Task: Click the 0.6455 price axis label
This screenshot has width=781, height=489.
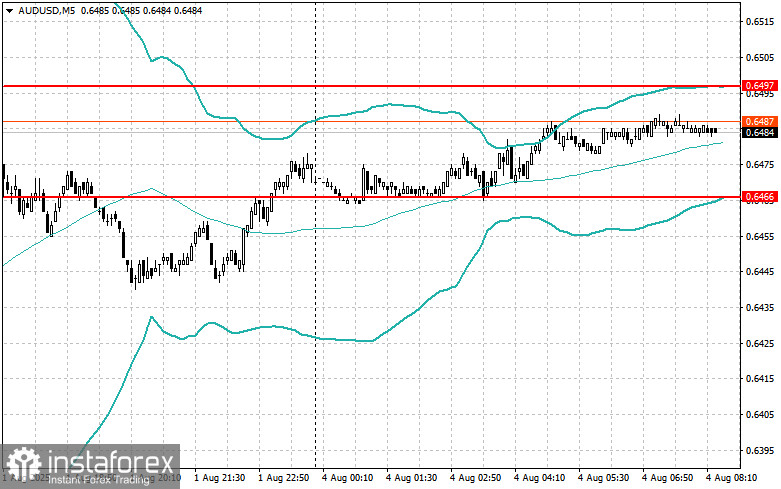Action: (760, 236)
